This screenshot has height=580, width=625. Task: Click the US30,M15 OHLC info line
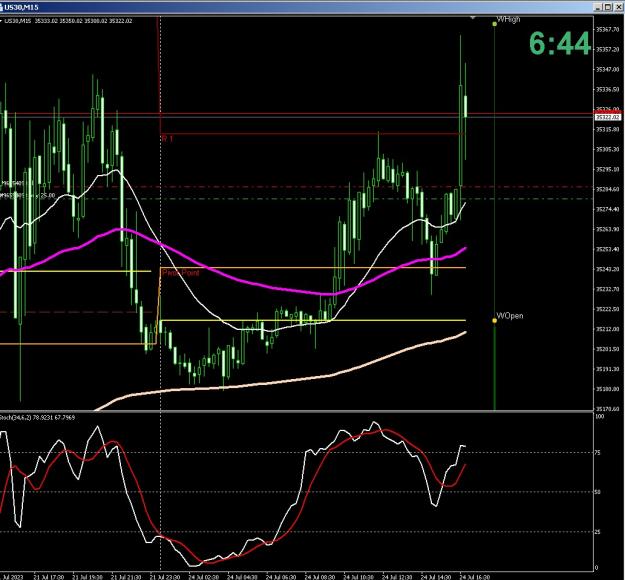click(68, 21)
